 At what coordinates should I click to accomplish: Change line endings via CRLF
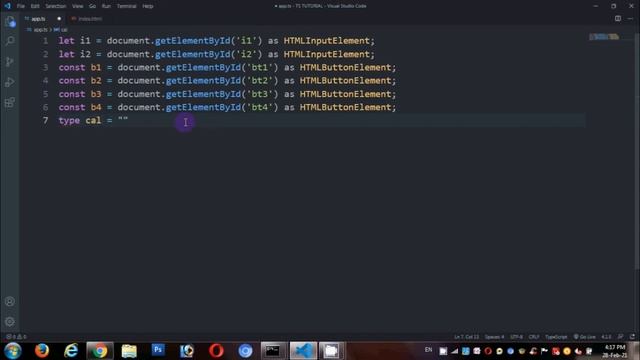pyautogui.click(x=534, y=337)
